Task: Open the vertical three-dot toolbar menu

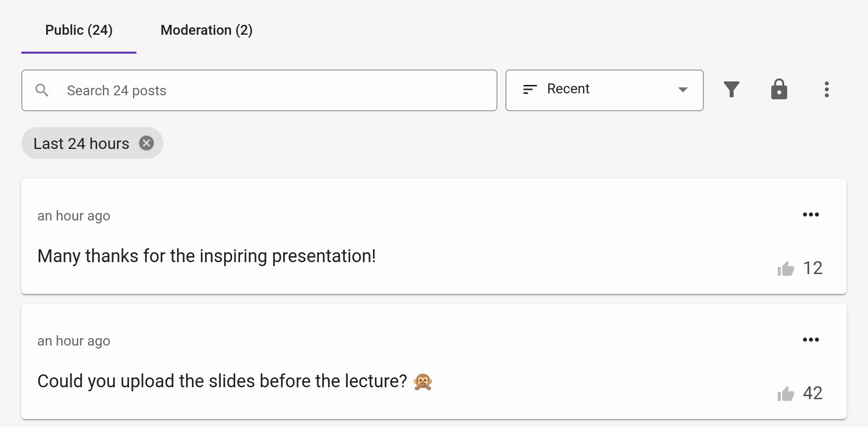Action: tap(826, 89)
